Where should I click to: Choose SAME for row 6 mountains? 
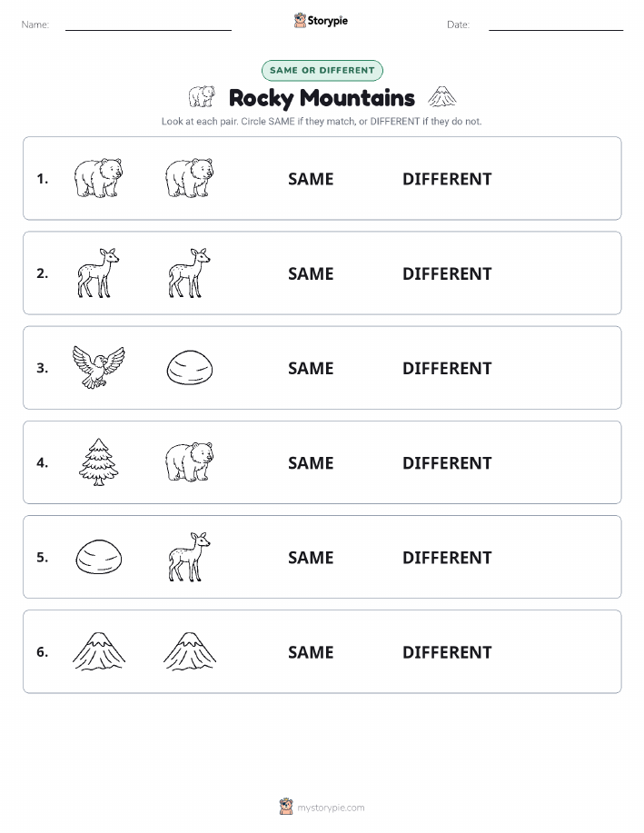[x=311, y=652]
